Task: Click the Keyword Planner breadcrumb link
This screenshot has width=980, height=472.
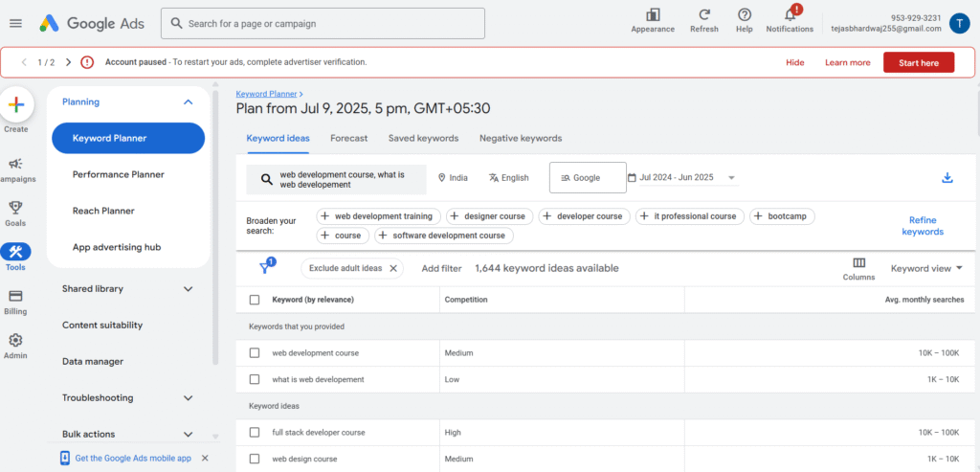Action: pyautogui.click(x=266, y=94)
